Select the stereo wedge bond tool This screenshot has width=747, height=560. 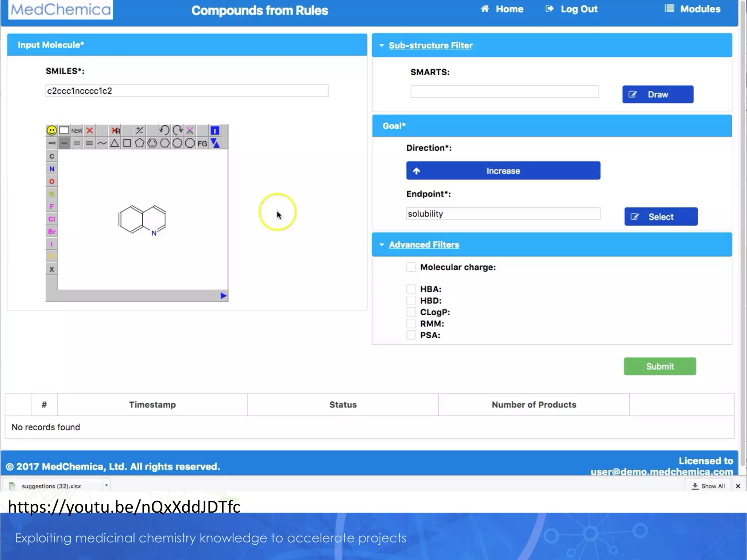coord(52,143)
